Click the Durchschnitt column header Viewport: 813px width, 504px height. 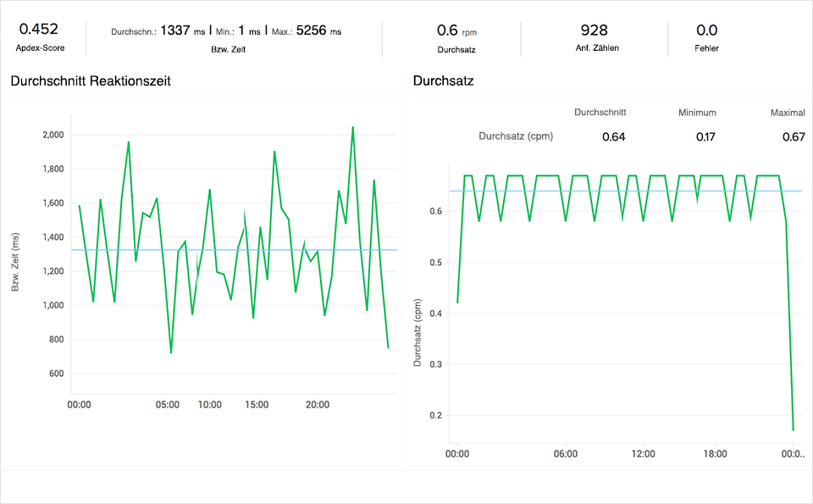600,113
